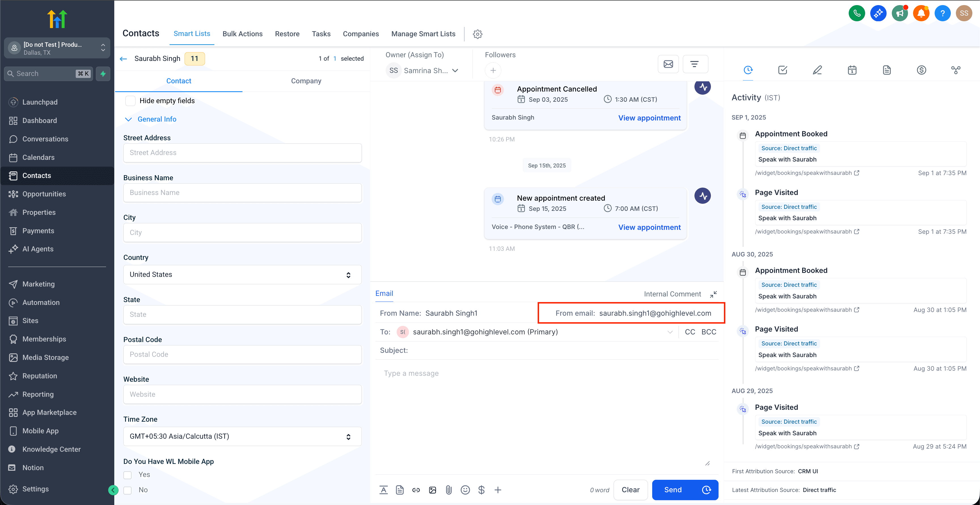Switch to the Company tab
The width and height of the screenshot is (980, 505).
306,80
